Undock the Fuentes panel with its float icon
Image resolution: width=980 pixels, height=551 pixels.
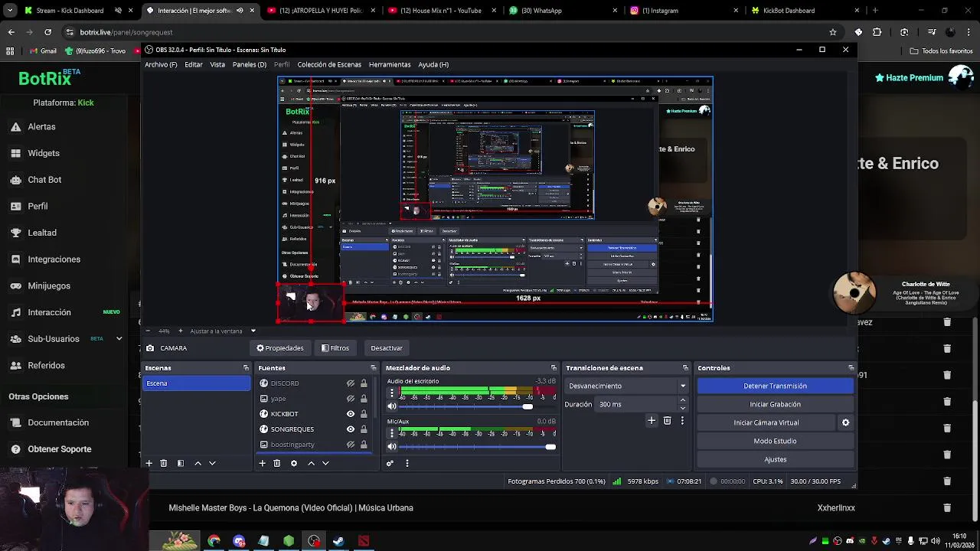[374, 368]
